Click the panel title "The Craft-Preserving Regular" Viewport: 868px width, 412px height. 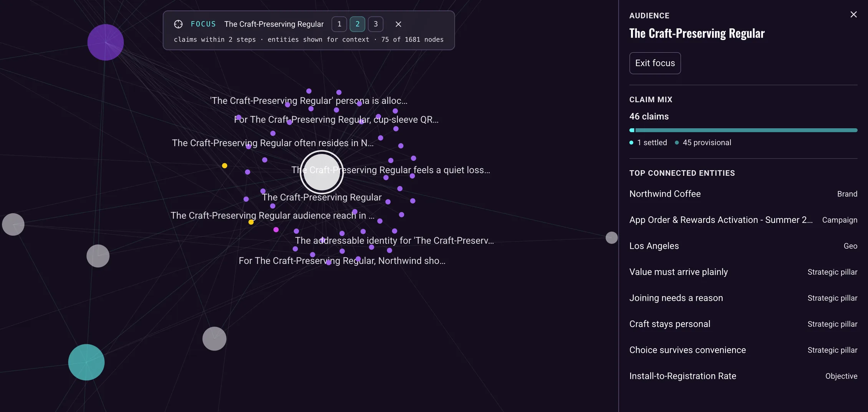click(697, 33)
